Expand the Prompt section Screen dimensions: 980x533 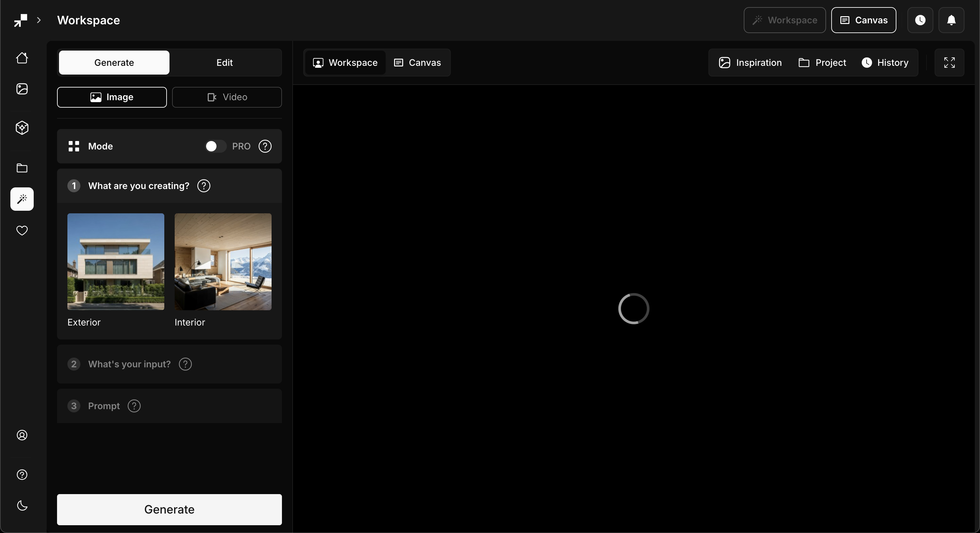click(104, 406)
